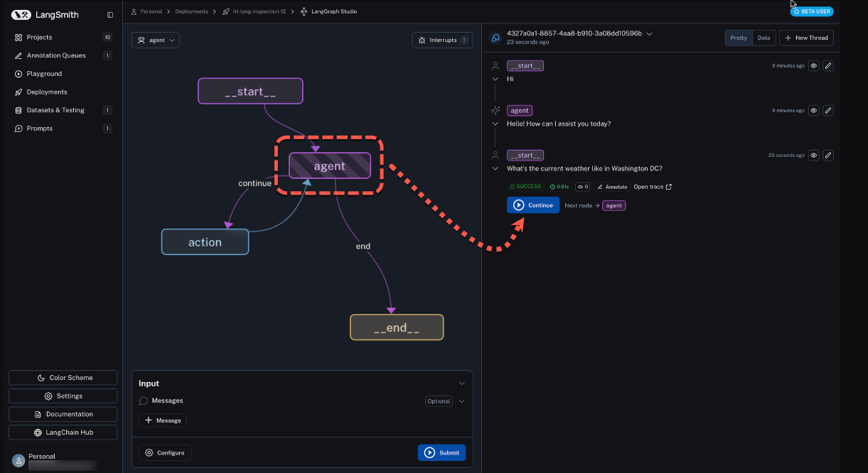
Task: Click the Projects grid icon in sidebar
Action: pyautogui.click(x=18, y=37)
